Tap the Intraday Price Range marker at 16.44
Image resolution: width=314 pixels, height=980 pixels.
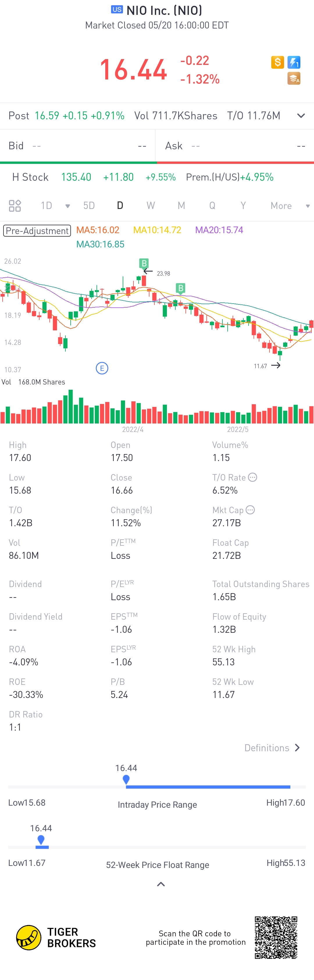tap(126, 779)
